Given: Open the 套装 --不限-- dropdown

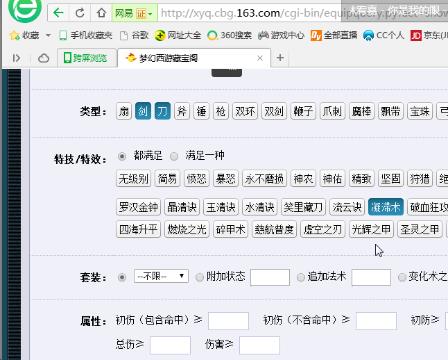Looking at the screenshot, I should pyautogui.click(x=161, y=276).
